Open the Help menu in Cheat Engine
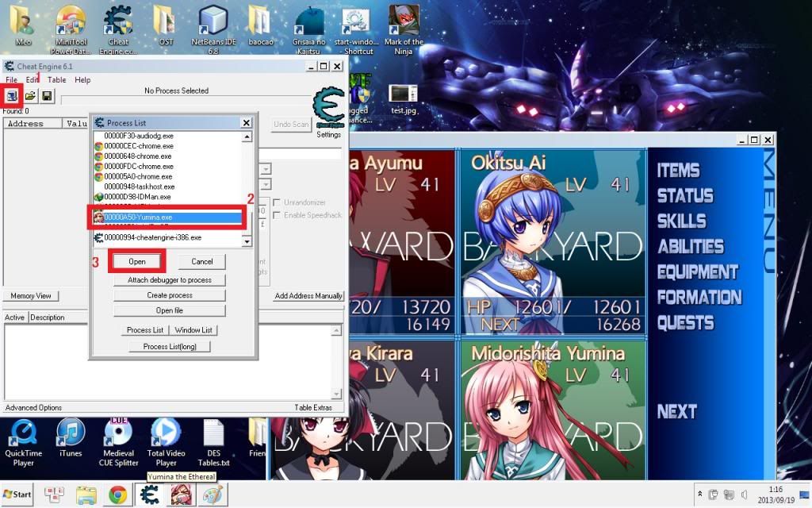 (x=82, y=80)
